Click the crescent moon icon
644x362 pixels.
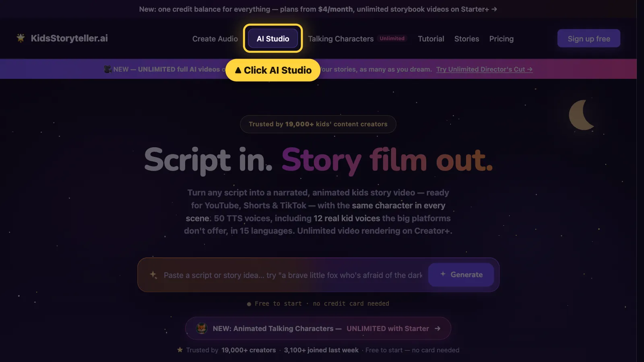click(581, 115)
